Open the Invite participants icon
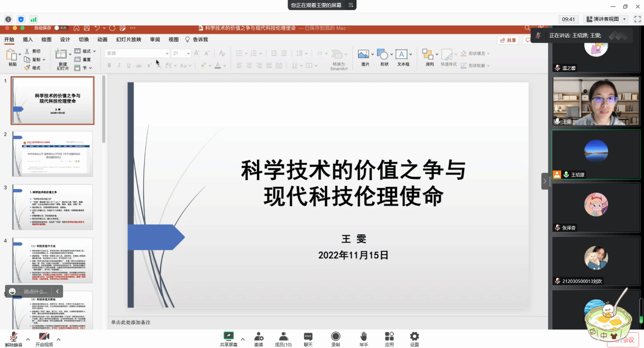The width and height of the screenshot is (644, 348). (x=259, y=336)
